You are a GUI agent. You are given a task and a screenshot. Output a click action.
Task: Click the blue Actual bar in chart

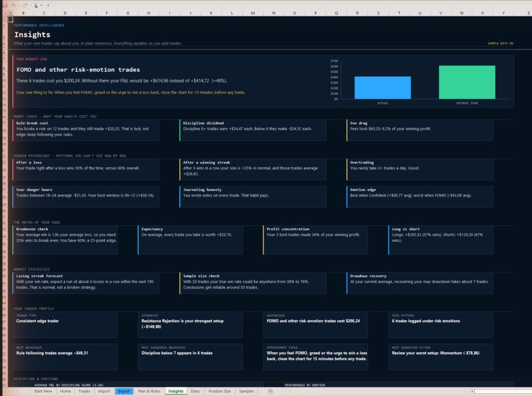coord(383,87)
